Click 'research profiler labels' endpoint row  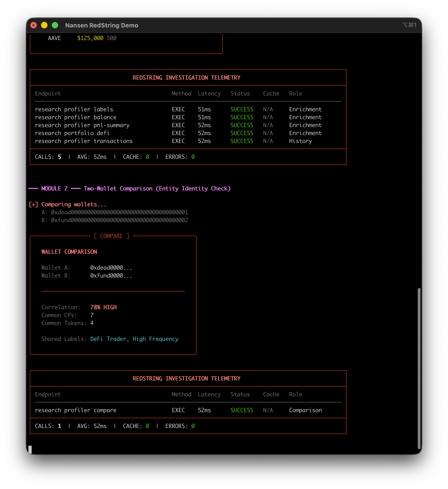click(188, 109)
